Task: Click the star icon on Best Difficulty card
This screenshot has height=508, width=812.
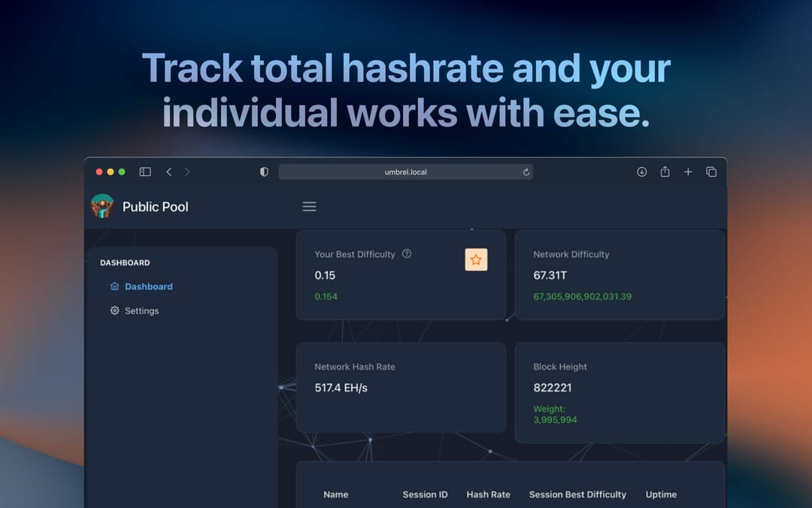Action: [x=476, y=260]
